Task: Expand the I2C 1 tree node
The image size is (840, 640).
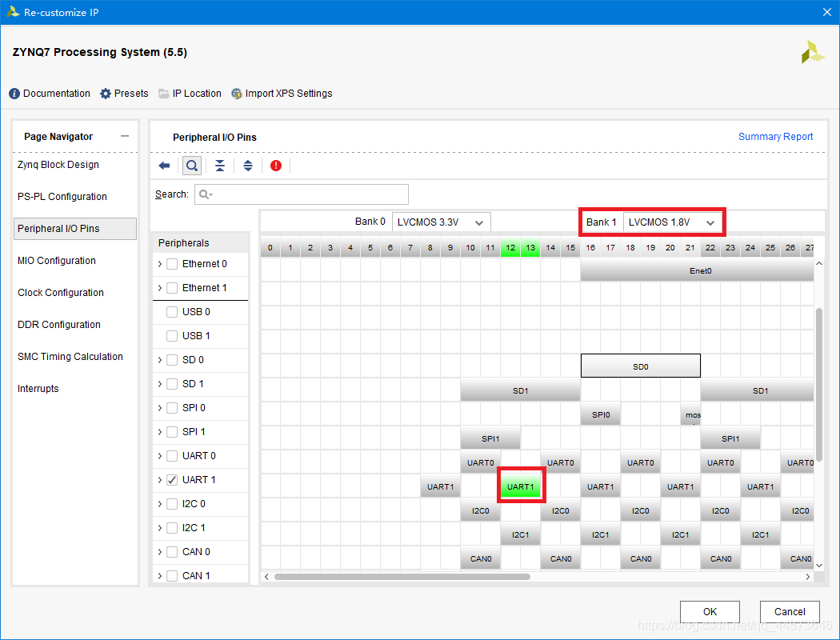Action: pyautogui.click(x=160, y=528)
